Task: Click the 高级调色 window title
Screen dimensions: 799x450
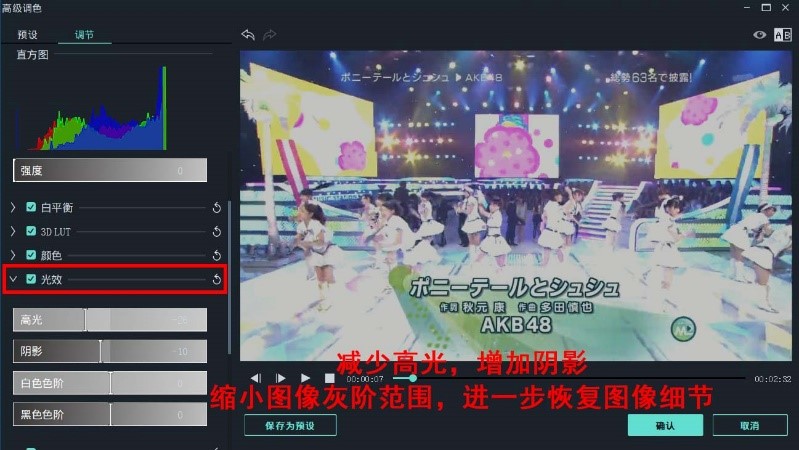Action: point(22,8)
